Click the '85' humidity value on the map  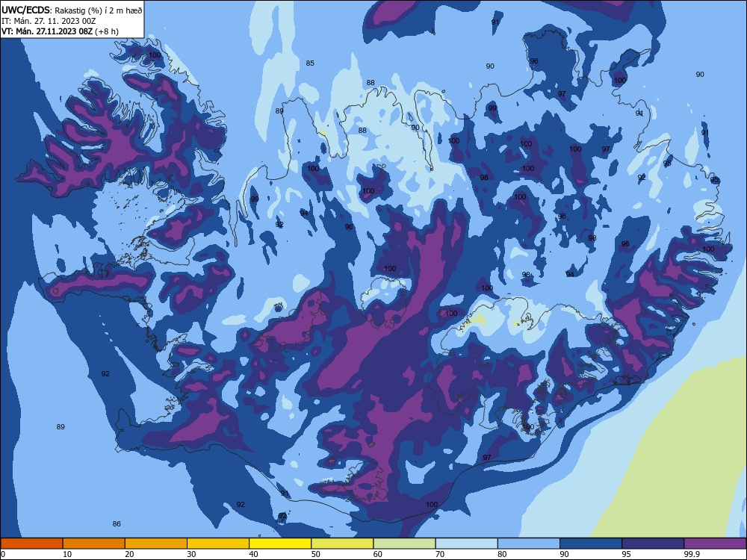pyautogui.click(x=310, y=63)
